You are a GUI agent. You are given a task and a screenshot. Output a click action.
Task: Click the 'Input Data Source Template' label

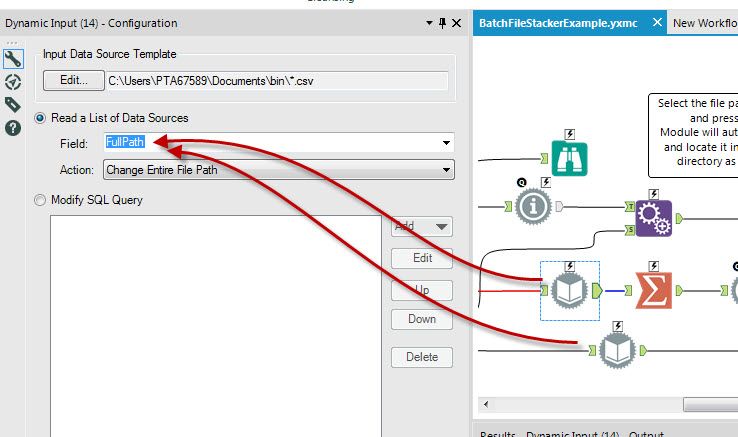[x=110, y=54]
